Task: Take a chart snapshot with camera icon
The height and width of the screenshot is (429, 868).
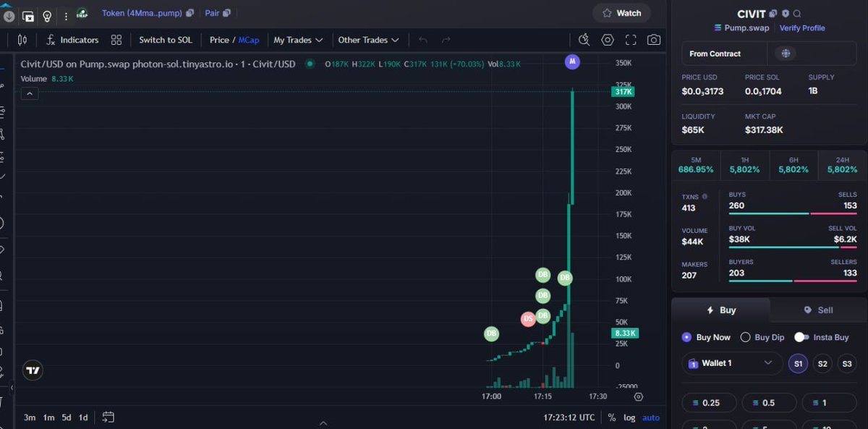Action: point(654,40)
